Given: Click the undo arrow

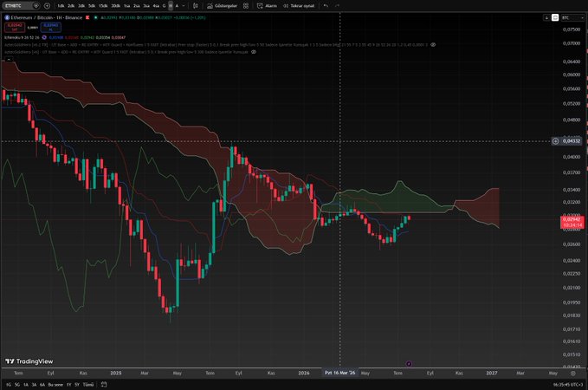Looking at the screenshot, I should pyautogui.click(x=326, y=6).
